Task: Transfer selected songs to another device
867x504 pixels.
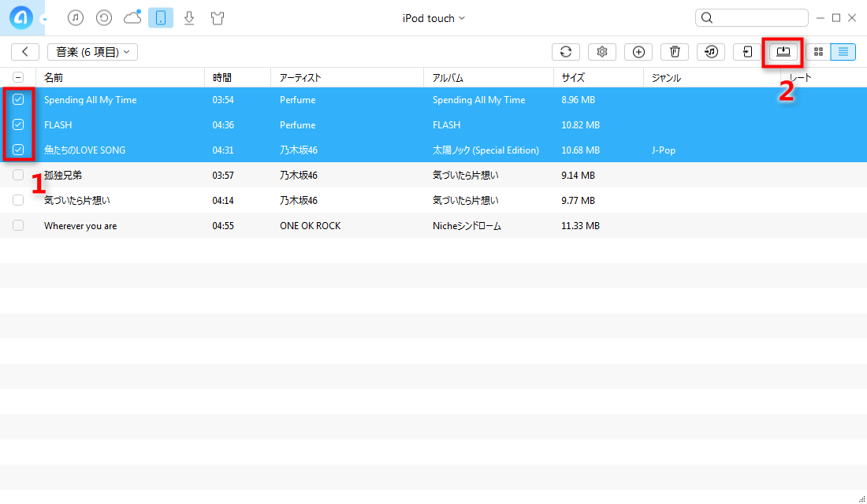Action: [x=747, y=52]
